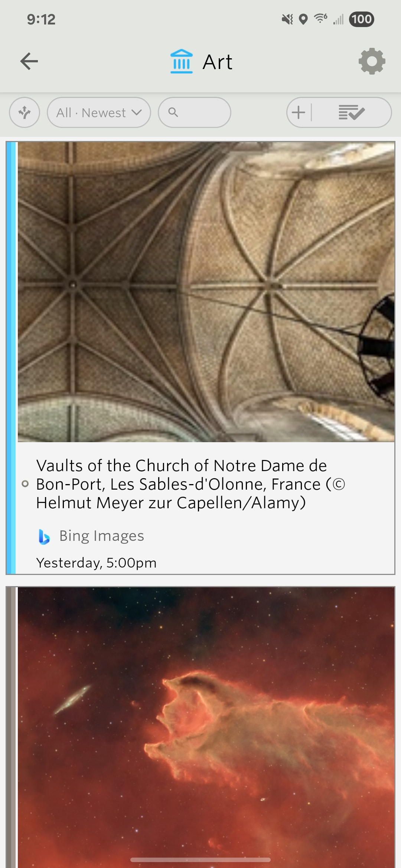Open the Bing Images feed label
The image size is (401, 868).
[101, 536]
